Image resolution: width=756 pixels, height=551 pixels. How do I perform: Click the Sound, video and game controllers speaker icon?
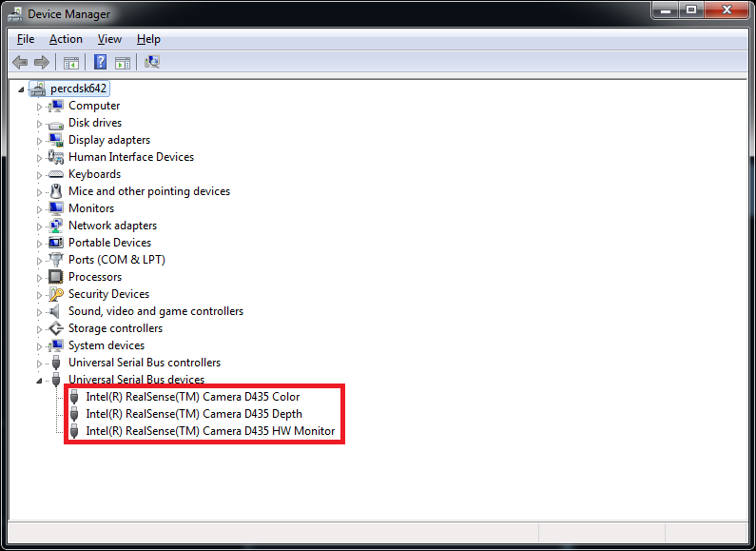click(x=57, y=311)
